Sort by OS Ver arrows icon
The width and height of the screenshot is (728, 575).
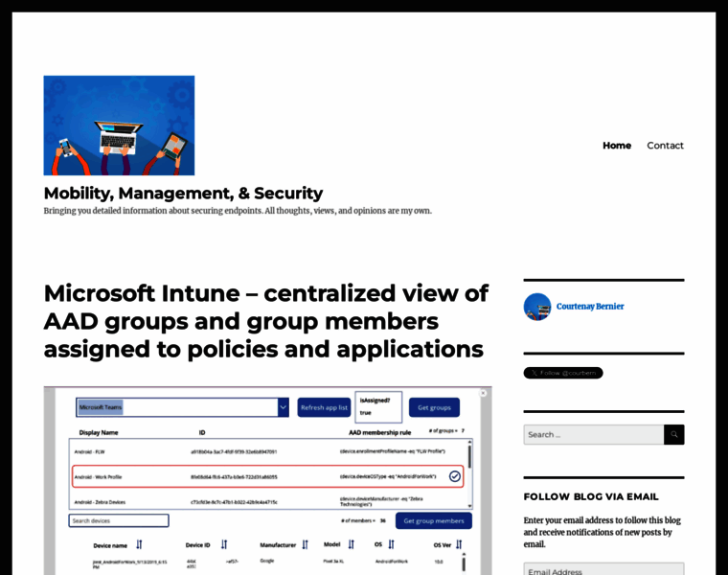(459, 544)
